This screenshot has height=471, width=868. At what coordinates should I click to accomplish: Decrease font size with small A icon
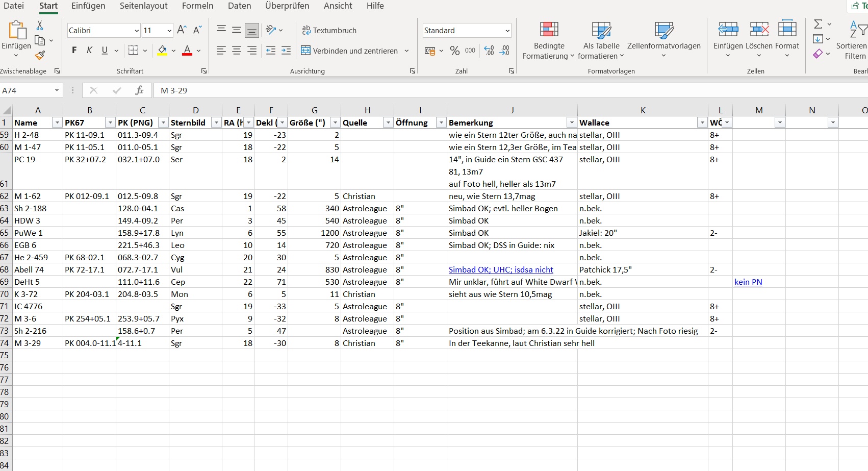(197, 30)
